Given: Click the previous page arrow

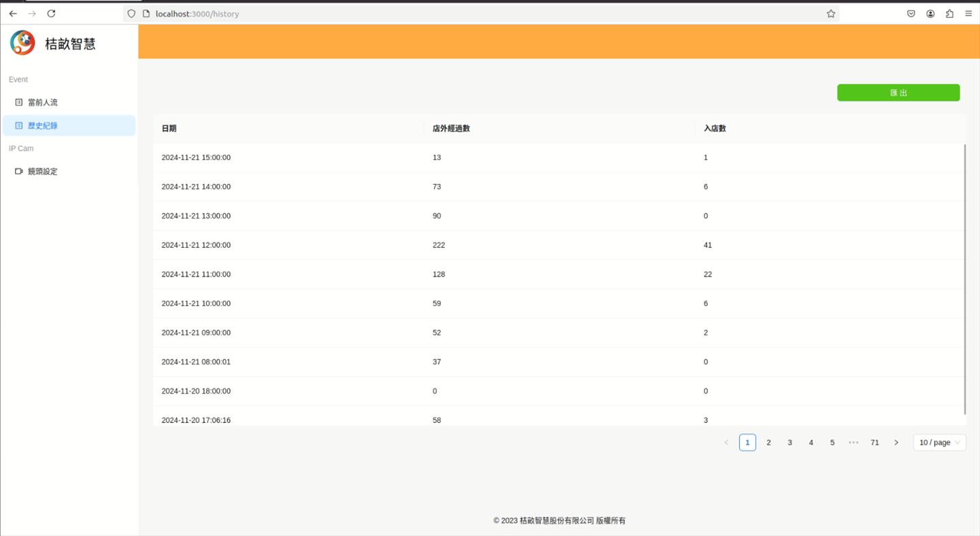Looking at the screenshot, I should coord(726,443).
